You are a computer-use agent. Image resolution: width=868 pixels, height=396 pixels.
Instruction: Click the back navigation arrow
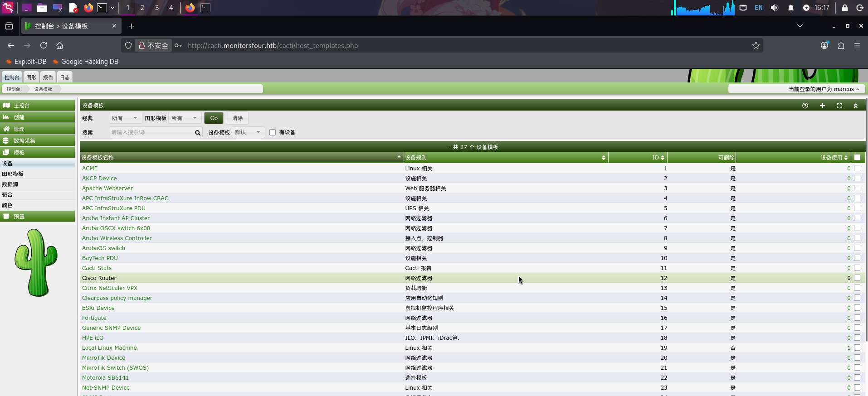point(11,45)
